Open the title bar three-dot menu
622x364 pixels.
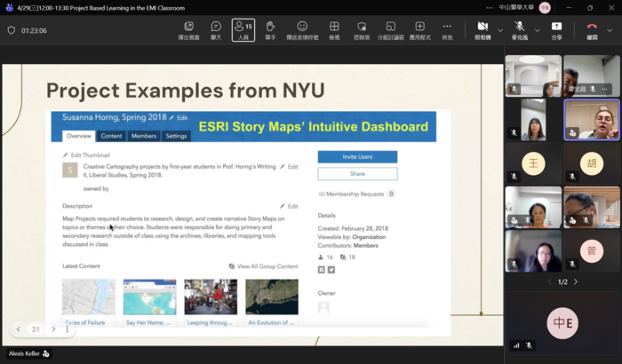[x=489, y=7]
